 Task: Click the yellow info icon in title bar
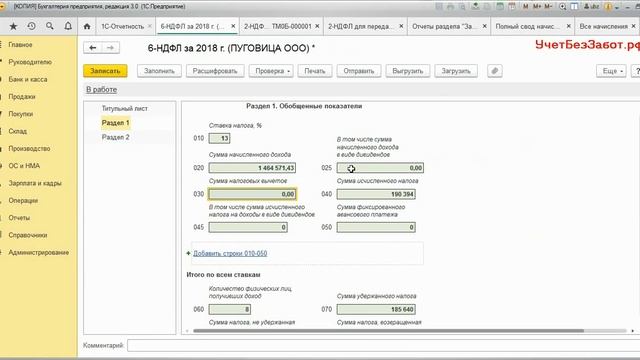(608, 7)
